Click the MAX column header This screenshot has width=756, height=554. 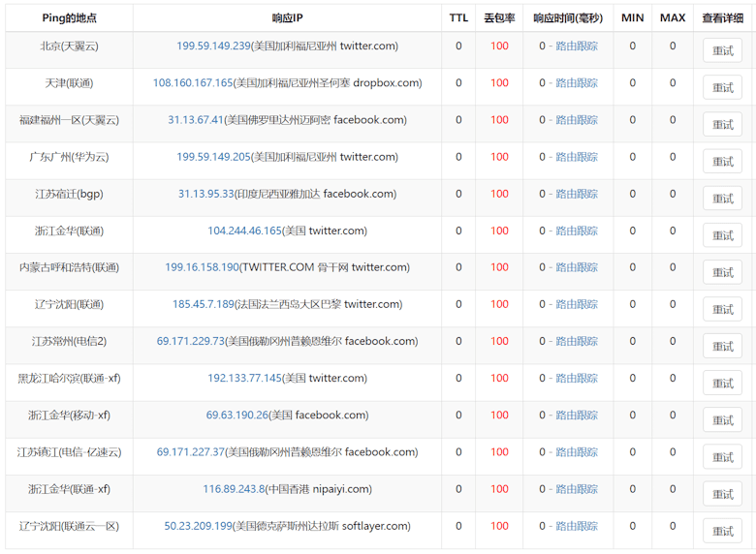(673, 17)
